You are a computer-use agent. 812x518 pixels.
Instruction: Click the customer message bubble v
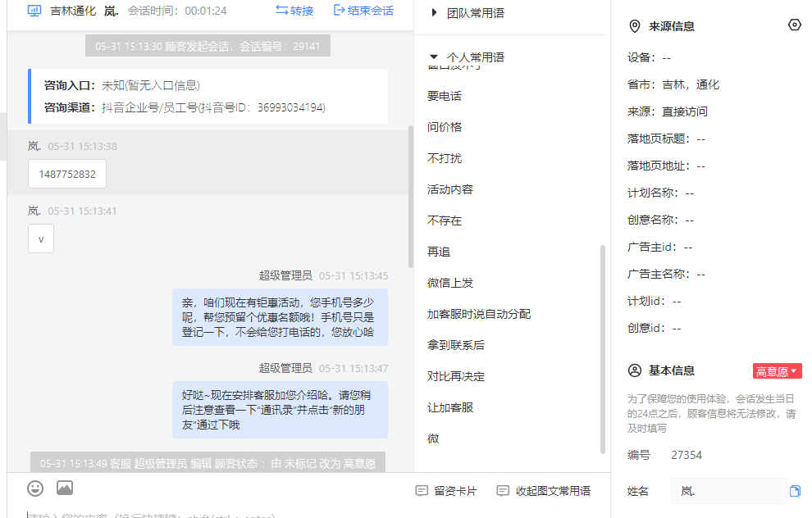pyautogui.click(x=41, y=239)
